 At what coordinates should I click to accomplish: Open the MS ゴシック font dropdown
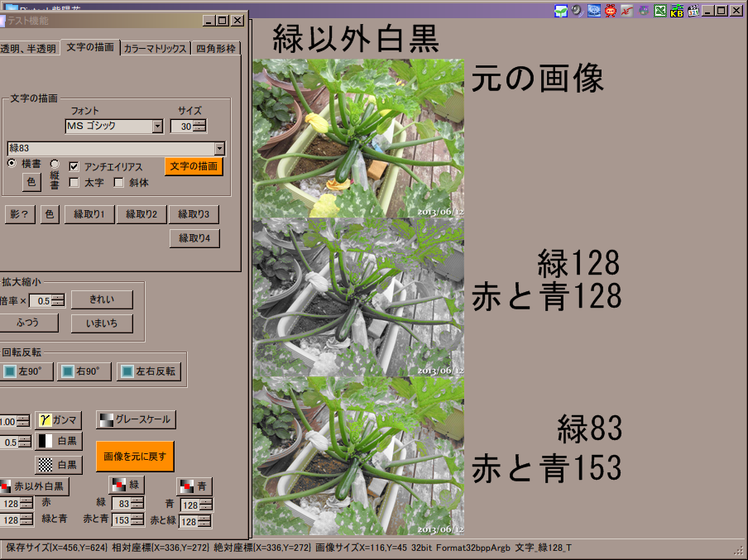click(157, 127)
